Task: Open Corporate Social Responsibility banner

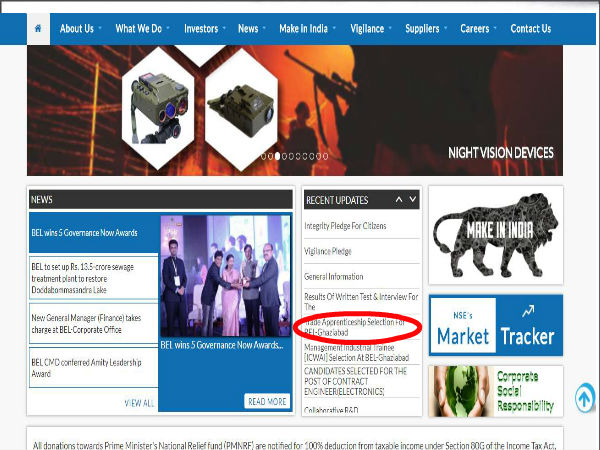Action: pyautogui.click(x=496, y=391)
